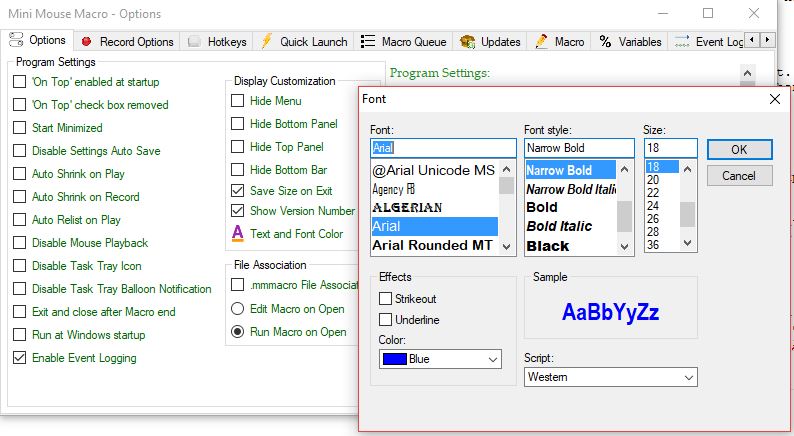Click the Macro Queue list icon
This screenshot has width=794, height=436.
coord(368,42)
